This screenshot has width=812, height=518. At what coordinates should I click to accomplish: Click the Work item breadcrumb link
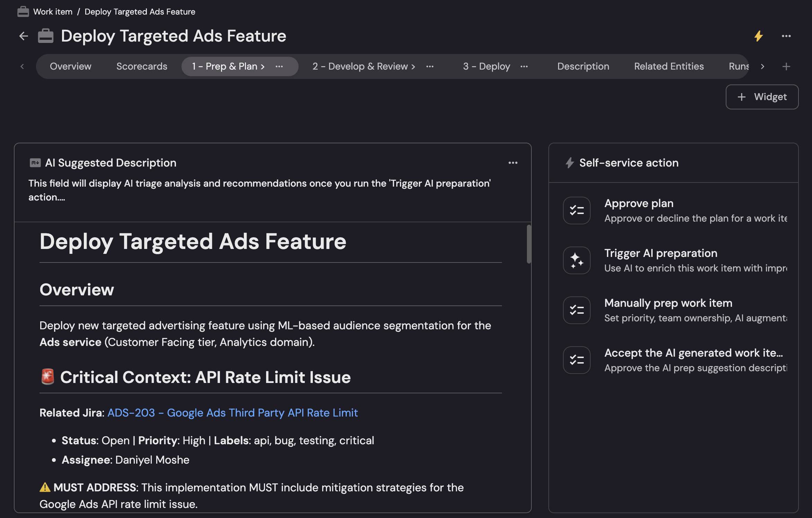tap(53, 12)
